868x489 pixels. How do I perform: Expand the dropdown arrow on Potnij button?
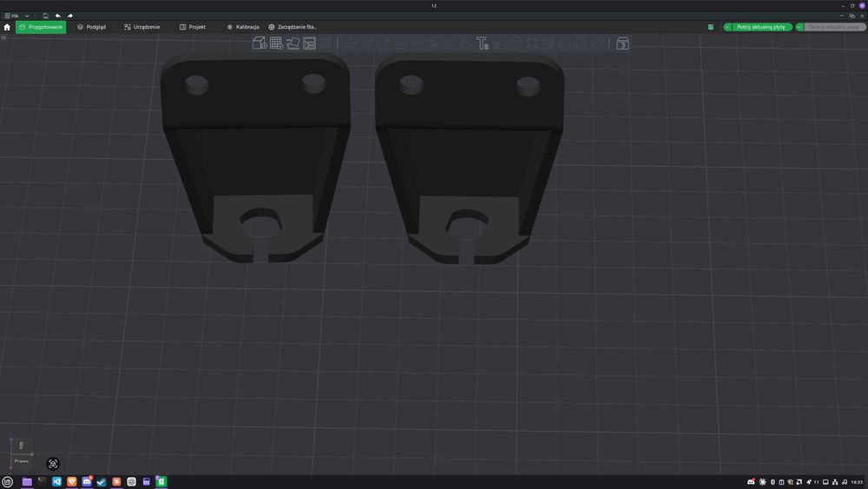(x=727, y=27)
